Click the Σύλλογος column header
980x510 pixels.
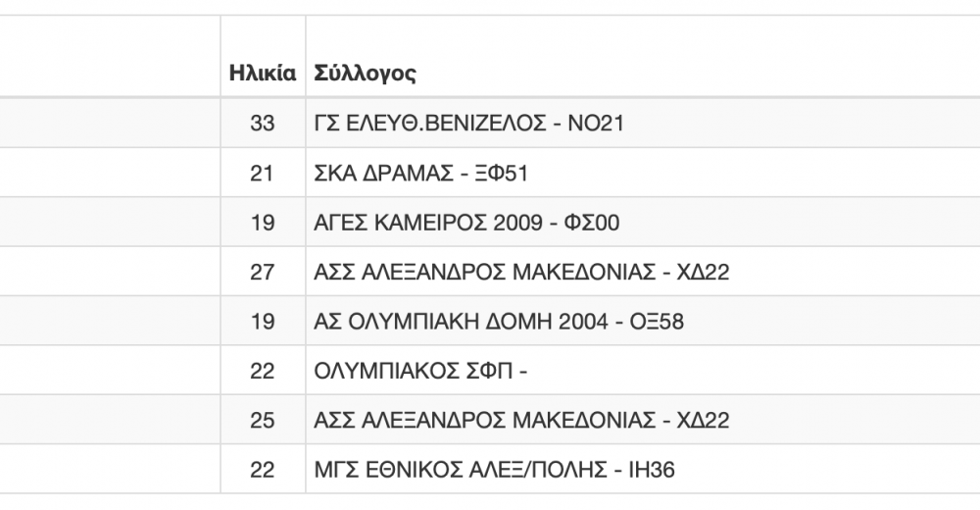(365, 74)
